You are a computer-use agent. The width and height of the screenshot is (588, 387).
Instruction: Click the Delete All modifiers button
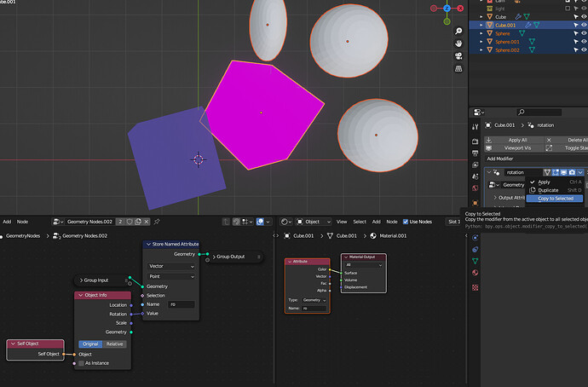(x=566, y=140)
